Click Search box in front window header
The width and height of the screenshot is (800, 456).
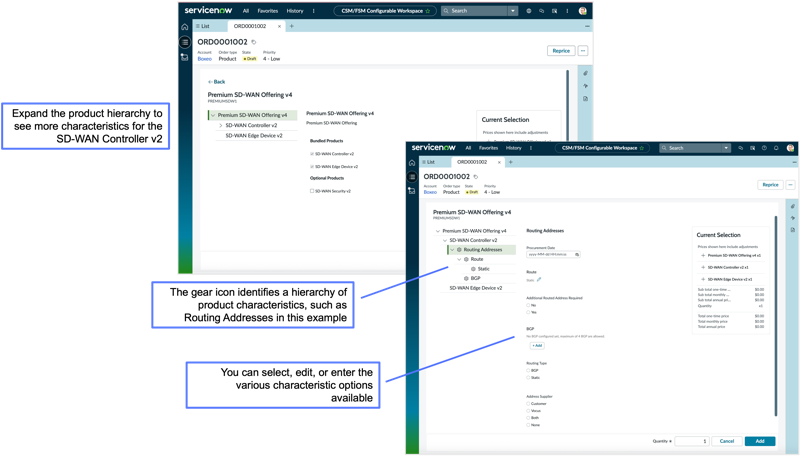click(690, 148)
